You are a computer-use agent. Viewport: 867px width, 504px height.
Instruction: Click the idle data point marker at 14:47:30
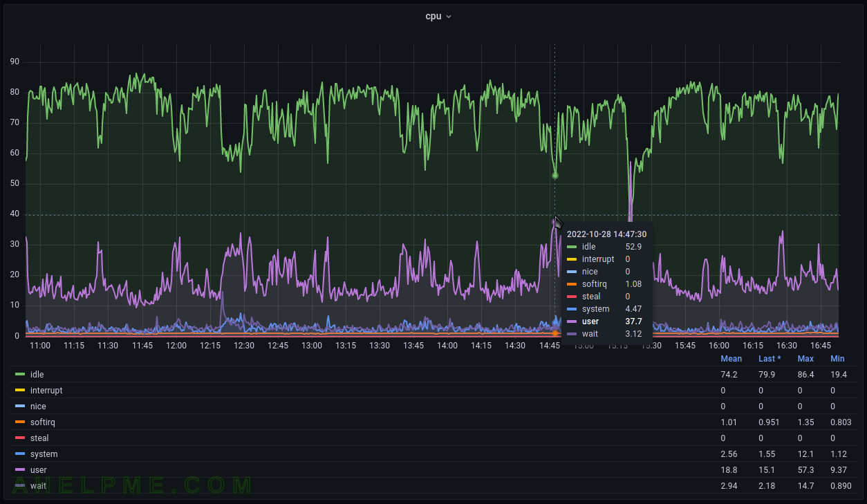tap(554, 176)
